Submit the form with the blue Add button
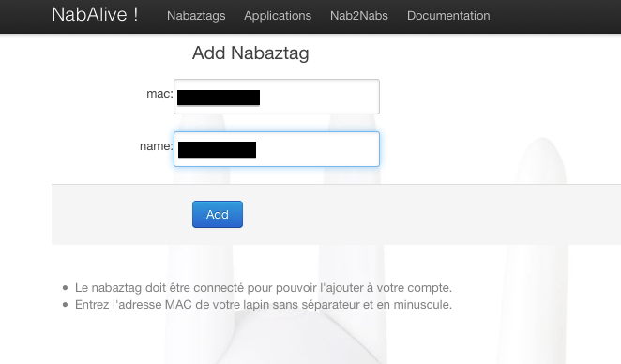Screen dimensions: 621x364 coord(218,214)
